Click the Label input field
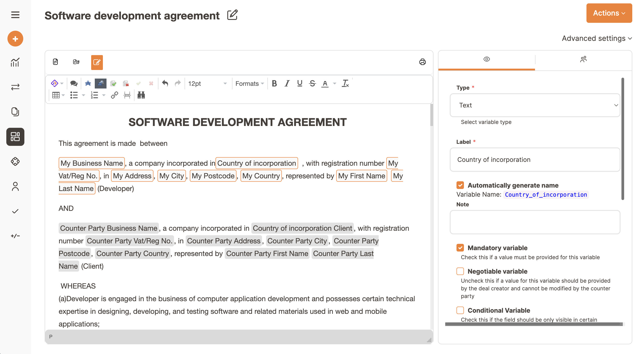Image resolution: width=644 pixels, height=354 pixels. tap(535, 159)
